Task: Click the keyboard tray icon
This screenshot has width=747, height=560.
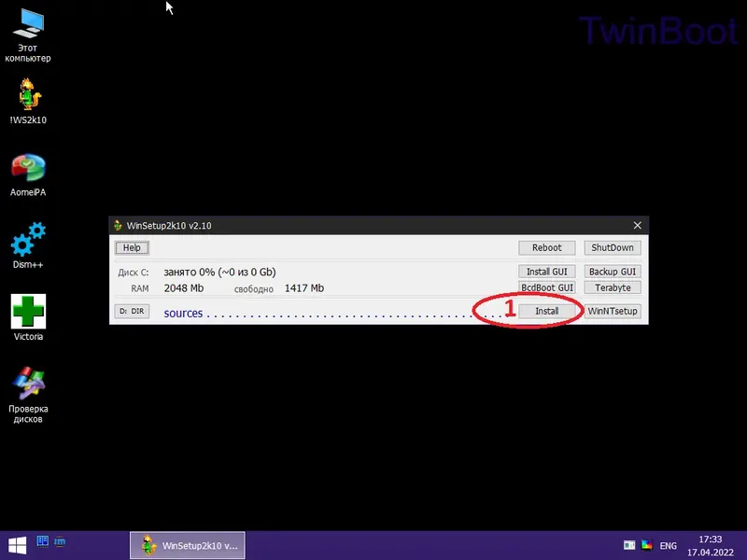Action: coord(629,545)
